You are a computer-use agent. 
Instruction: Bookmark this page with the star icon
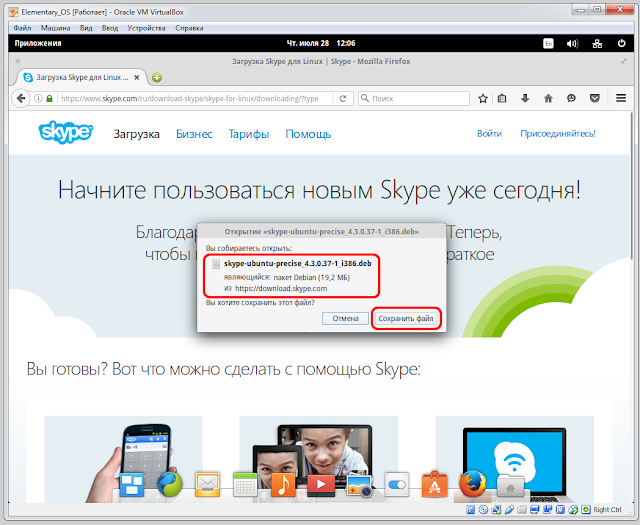click(483, 98)
